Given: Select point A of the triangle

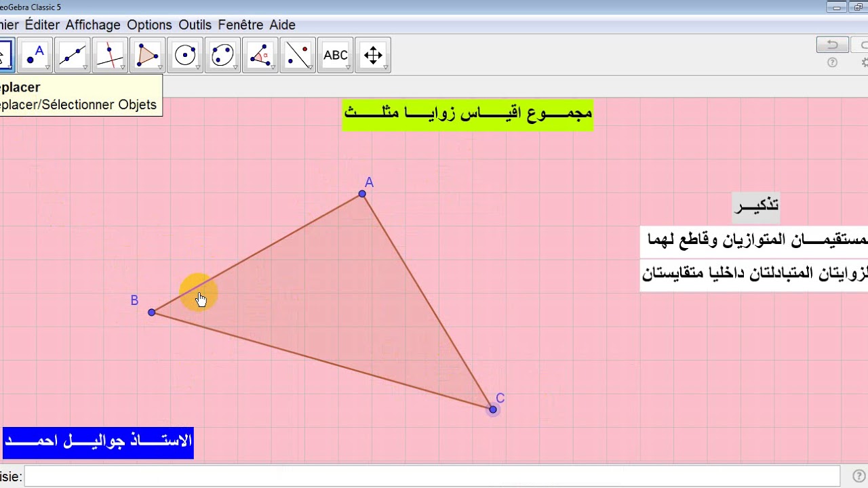Looking at the screenshot, I should [362, 194].
